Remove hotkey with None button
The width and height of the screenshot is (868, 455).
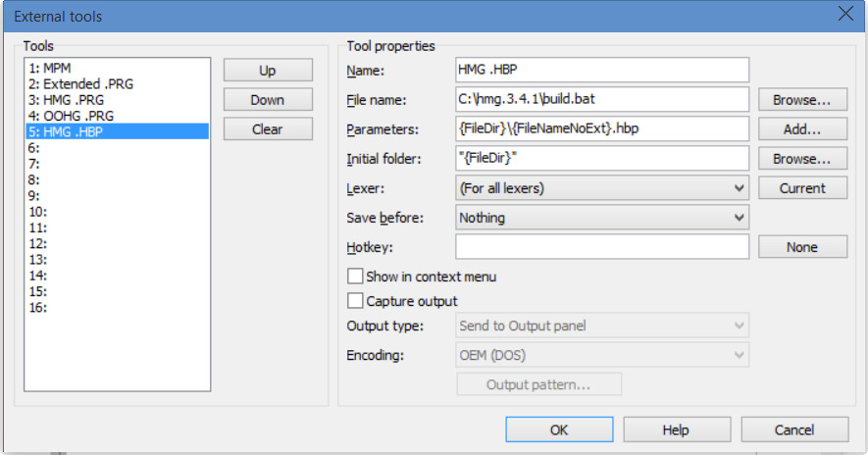802,247
